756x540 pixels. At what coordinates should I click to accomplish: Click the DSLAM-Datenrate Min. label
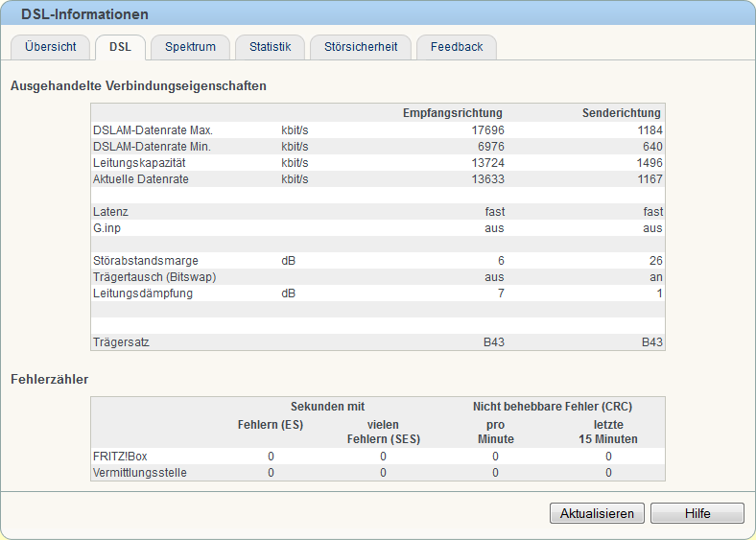[152, 147]
